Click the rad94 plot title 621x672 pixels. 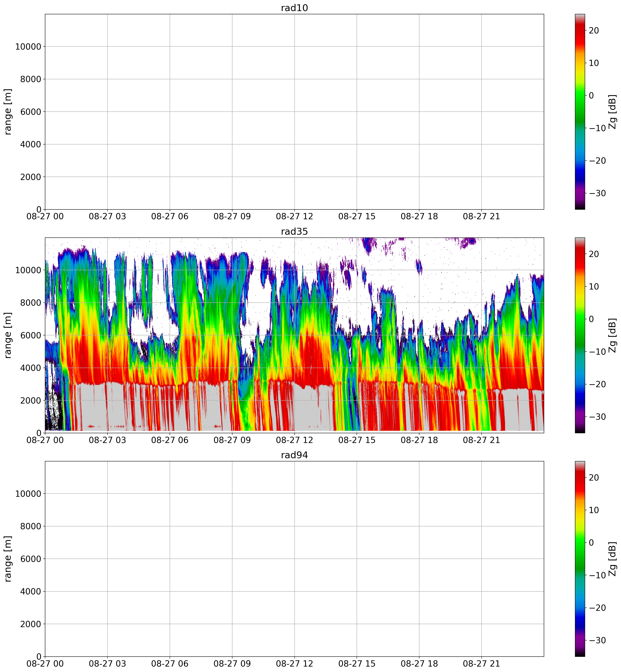pos(294,455)
